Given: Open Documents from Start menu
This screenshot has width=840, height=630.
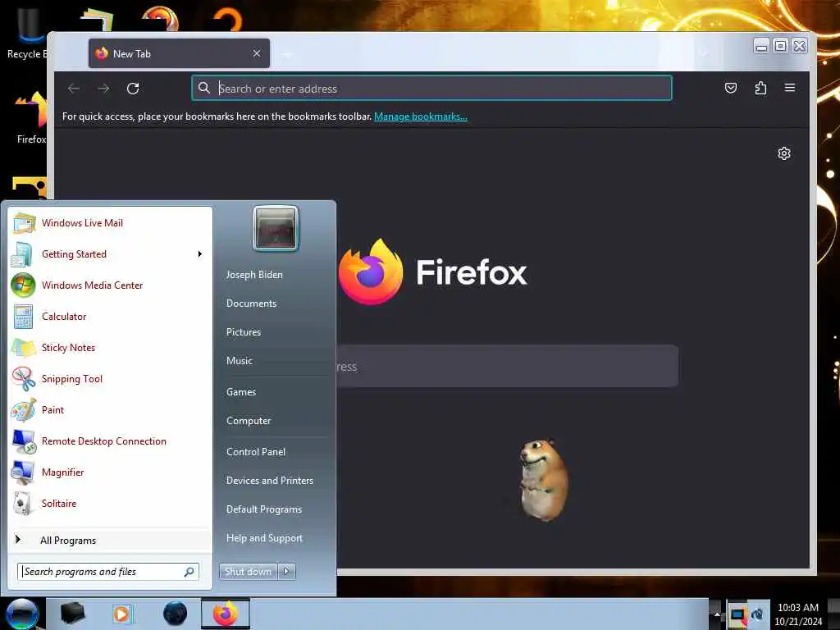Looking at the screenshot, I should pyautogui.click(x=251, y=304).
